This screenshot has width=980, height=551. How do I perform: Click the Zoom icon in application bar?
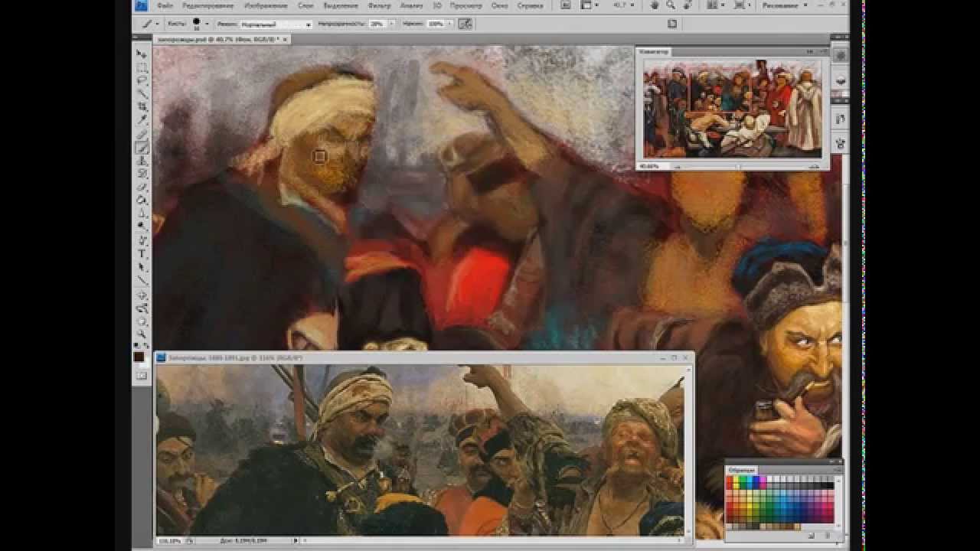pos(671,5)
